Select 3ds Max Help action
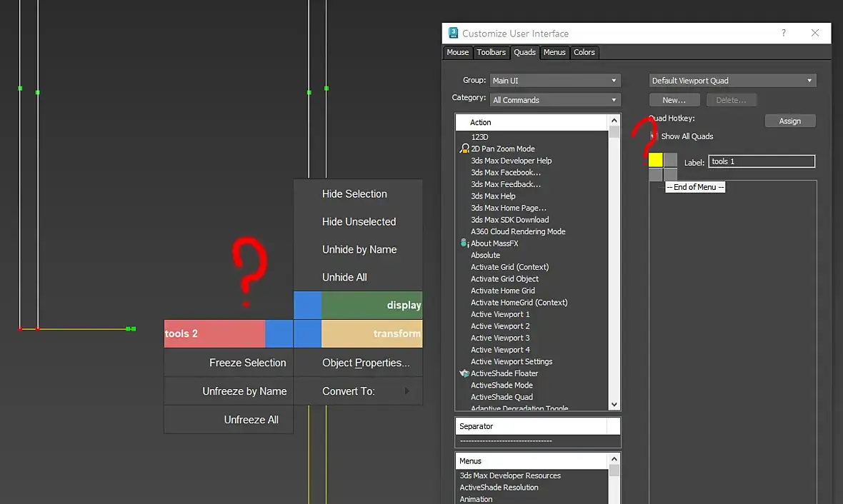Image resolution: width=843 pixels, height=504 pixels. coord(493,196)
